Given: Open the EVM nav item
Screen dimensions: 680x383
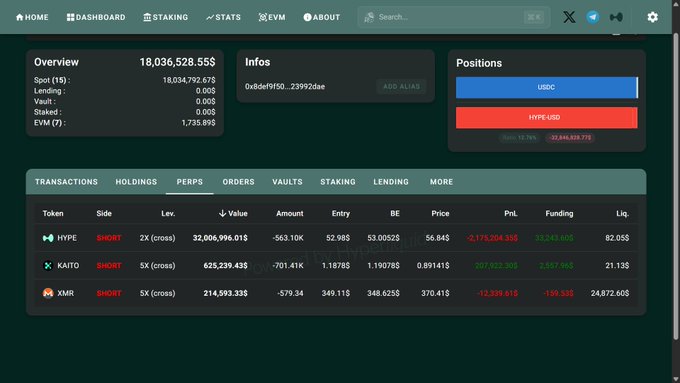Looking at the screenshot, I should (272, 17).
